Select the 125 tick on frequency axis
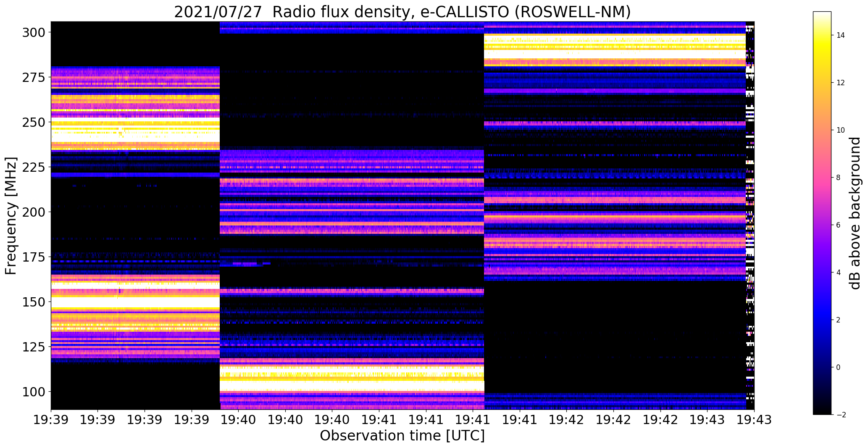Screen dimensions: 868x448 point(34,347)
